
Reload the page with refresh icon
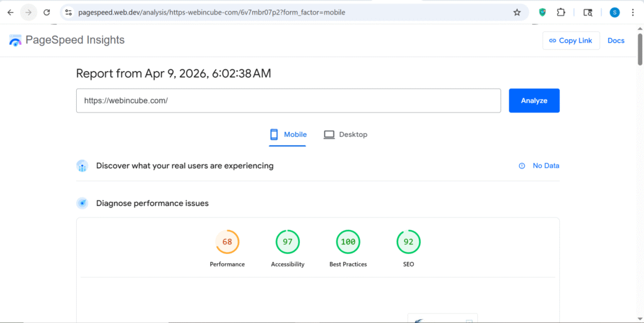coord(47,13)
